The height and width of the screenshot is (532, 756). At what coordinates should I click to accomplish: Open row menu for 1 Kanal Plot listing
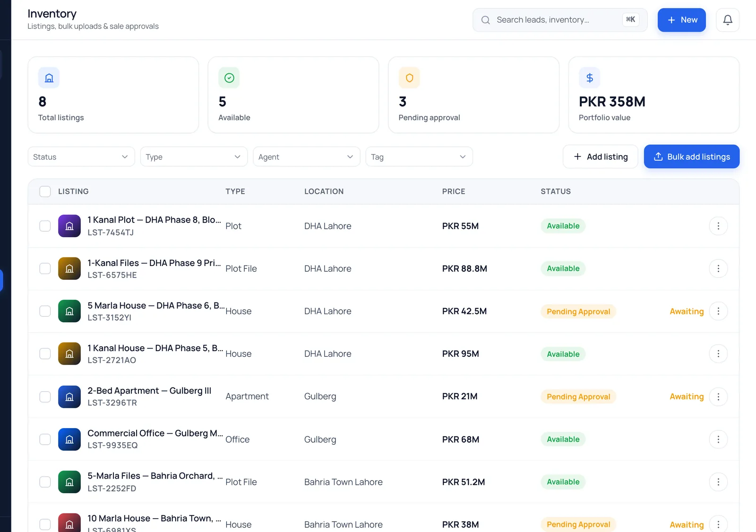(x=718, y=226)
